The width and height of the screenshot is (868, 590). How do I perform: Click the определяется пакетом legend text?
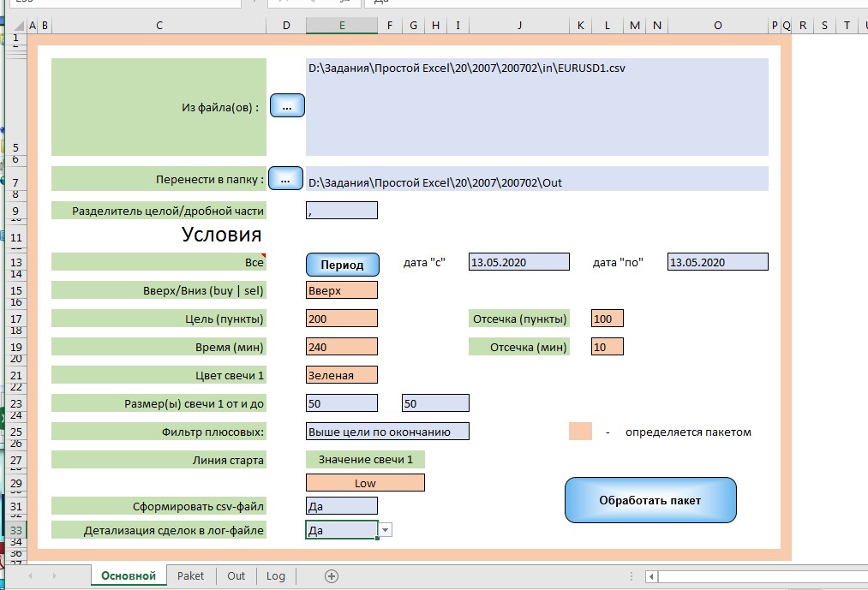click(x=688, y=432)
